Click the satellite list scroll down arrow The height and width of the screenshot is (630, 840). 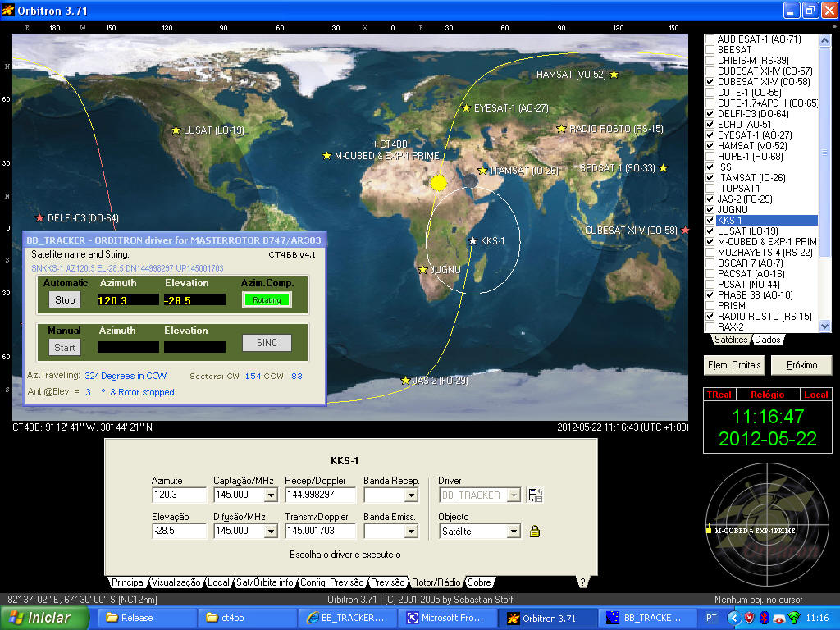pos(824,326)
